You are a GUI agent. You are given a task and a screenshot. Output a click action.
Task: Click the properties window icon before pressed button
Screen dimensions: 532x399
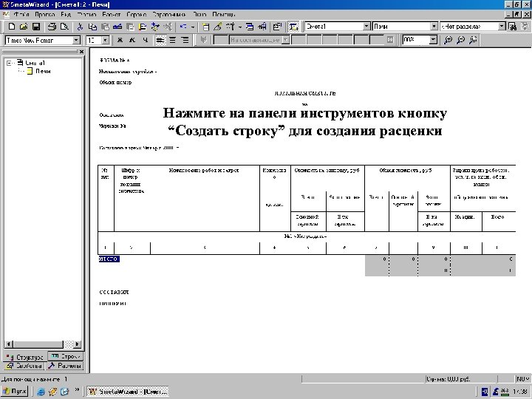point(278,27)
